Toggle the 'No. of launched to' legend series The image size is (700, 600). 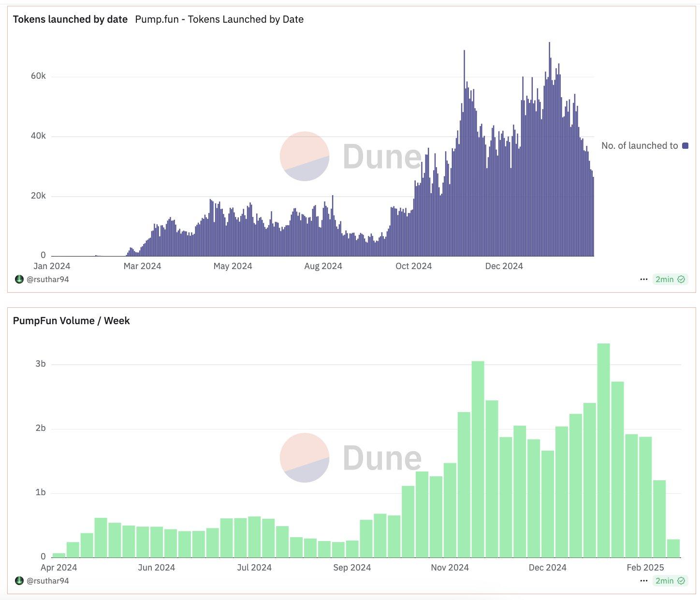(639, 145)
